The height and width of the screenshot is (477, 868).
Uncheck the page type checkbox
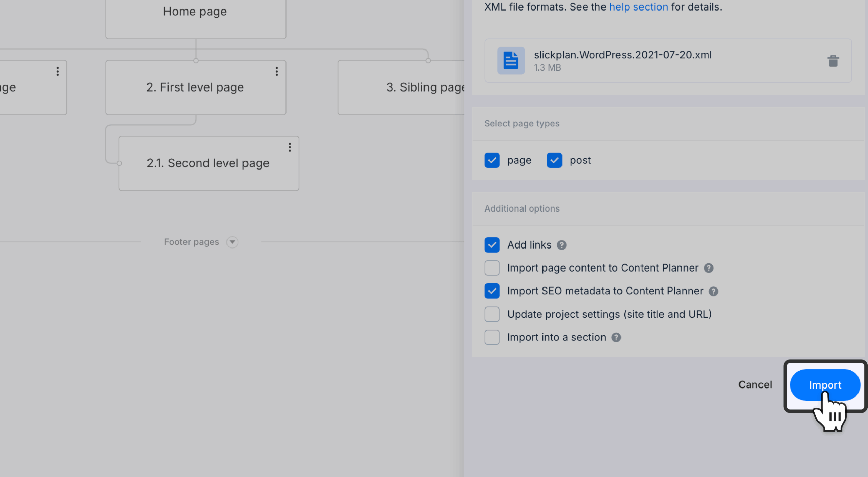[x=492, y=160]
